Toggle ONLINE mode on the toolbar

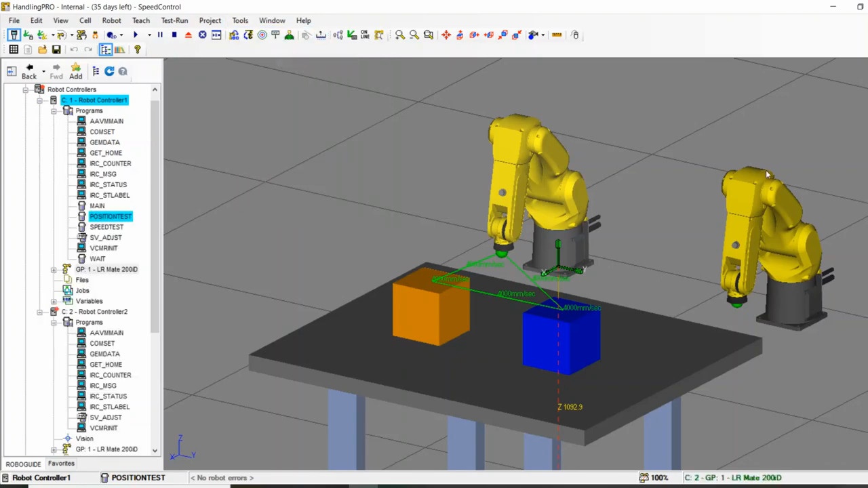[x=363, y=35]
